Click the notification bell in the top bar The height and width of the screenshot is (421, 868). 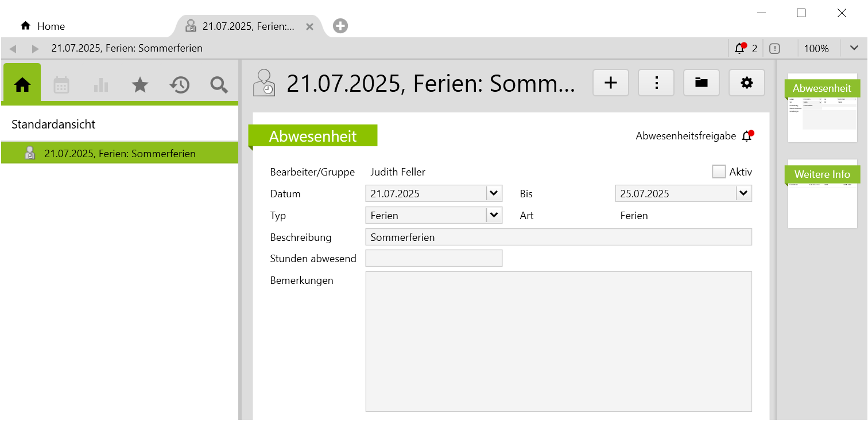tap(739, 49)
